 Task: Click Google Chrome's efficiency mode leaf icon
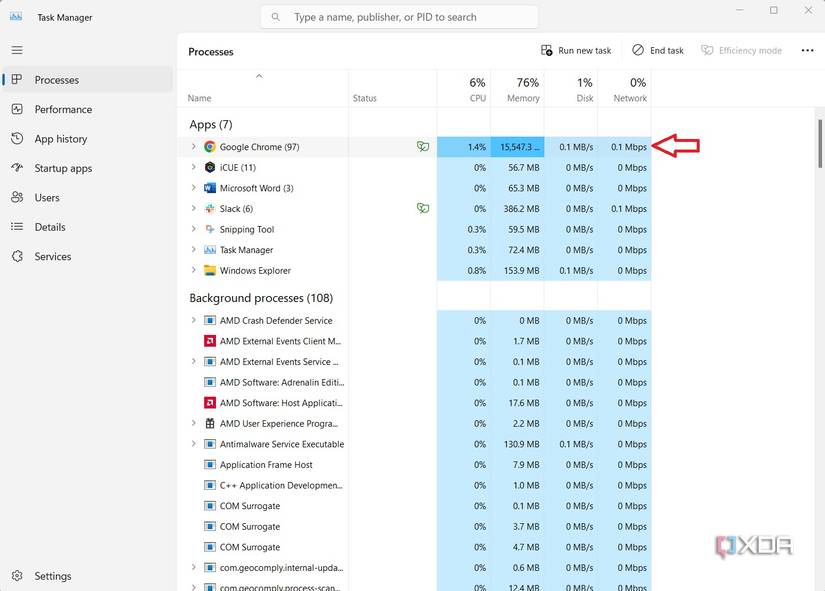pos(422,146)
